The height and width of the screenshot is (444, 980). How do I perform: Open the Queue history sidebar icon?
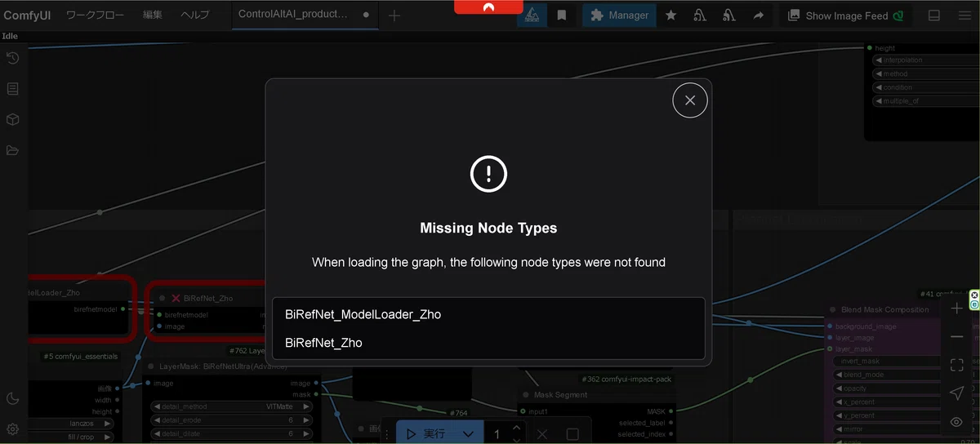pos(12,58)
